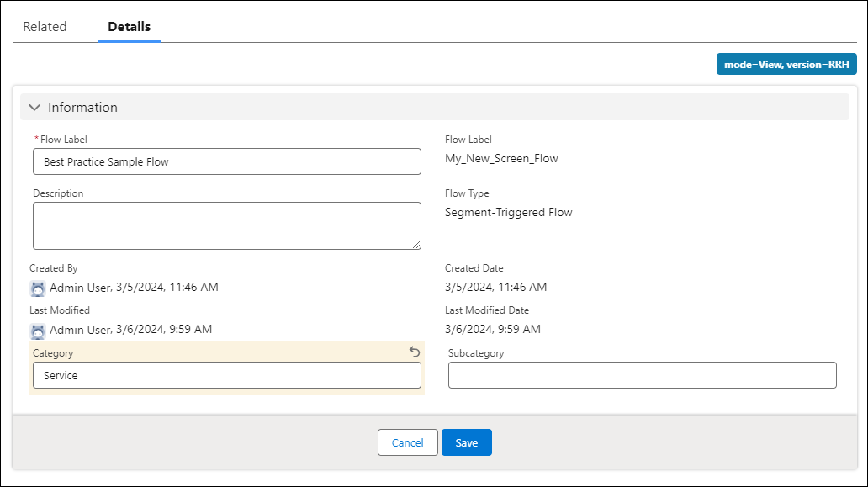Collapse the Information section chevron
This screenshot has width=868, height=487.
coord(34,108)
